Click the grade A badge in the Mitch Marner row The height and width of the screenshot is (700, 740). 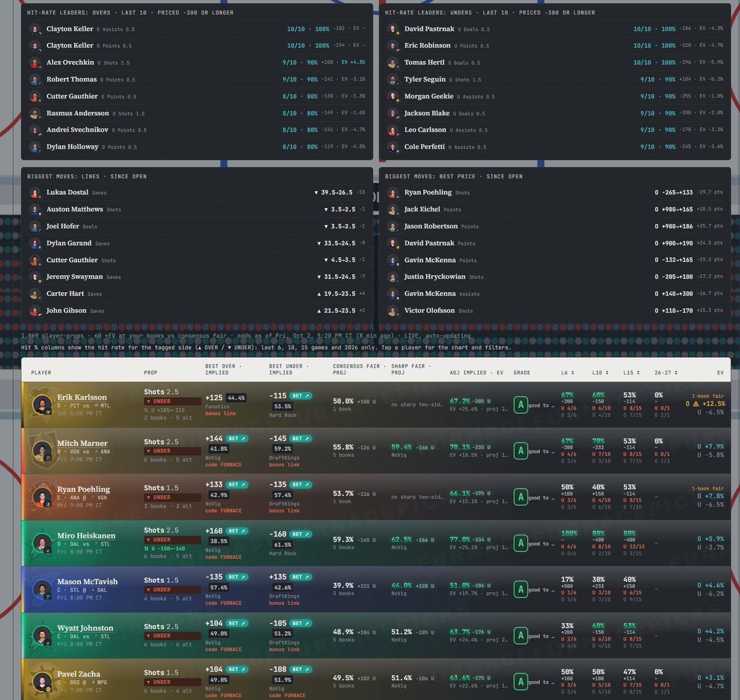click(x=521, y=451)
